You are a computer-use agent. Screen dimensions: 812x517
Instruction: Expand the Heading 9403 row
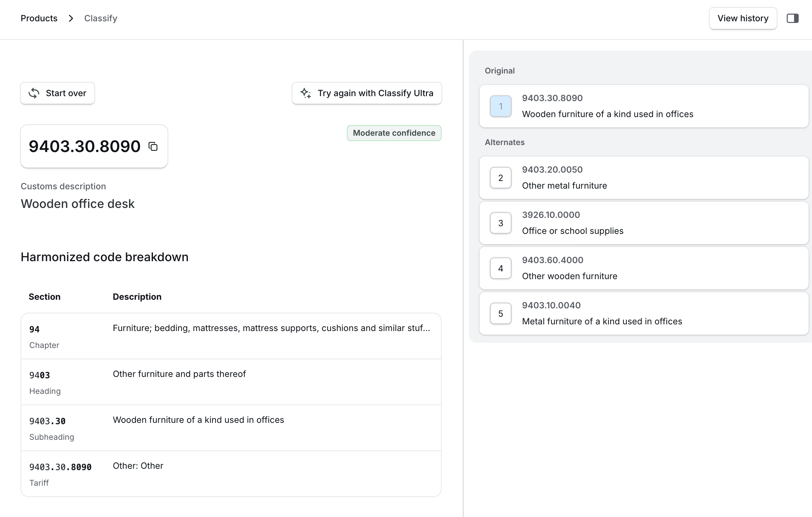231,382
